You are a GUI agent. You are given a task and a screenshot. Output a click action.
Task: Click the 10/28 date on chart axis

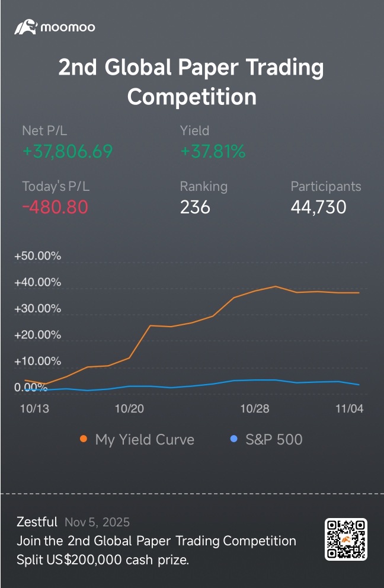[255, 409]
